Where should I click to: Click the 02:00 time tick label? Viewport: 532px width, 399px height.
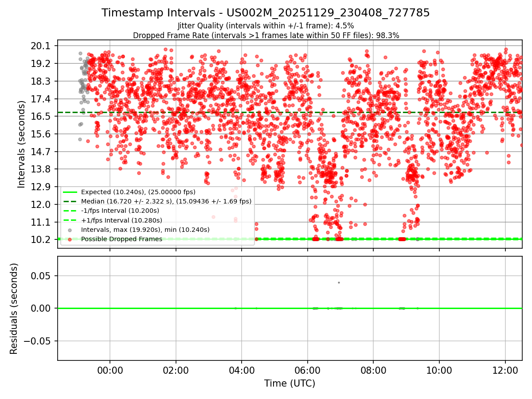click(176, 370)
